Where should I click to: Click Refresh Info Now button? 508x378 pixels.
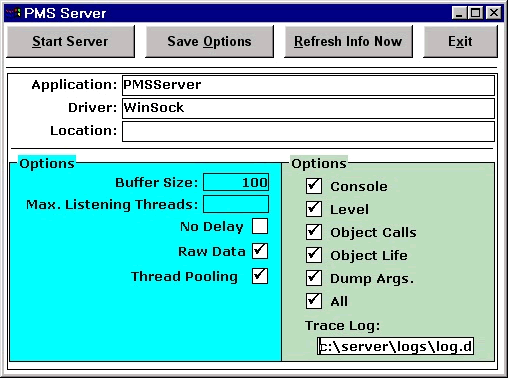[x=348, y=42]
